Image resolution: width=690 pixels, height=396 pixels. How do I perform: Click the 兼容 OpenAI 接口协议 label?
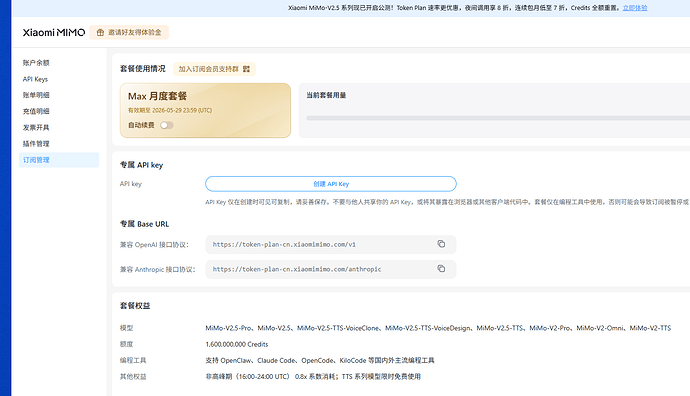pyautogui.click(x=154, y=245)
